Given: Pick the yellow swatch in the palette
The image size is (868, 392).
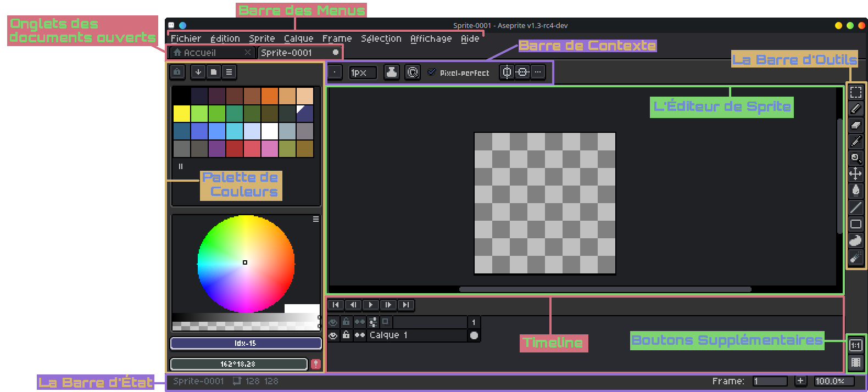Looking at the screenshot, I should click(182, 114).
